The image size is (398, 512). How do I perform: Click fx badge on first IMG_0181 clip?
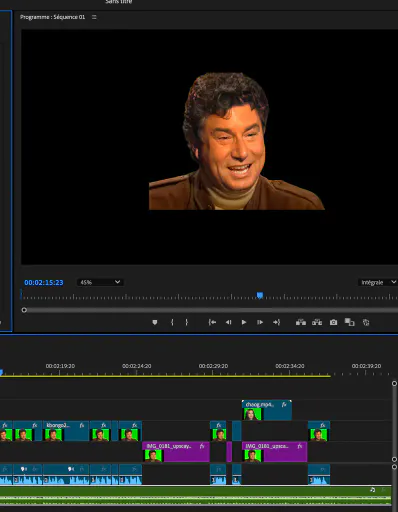(x=202, y=446)
